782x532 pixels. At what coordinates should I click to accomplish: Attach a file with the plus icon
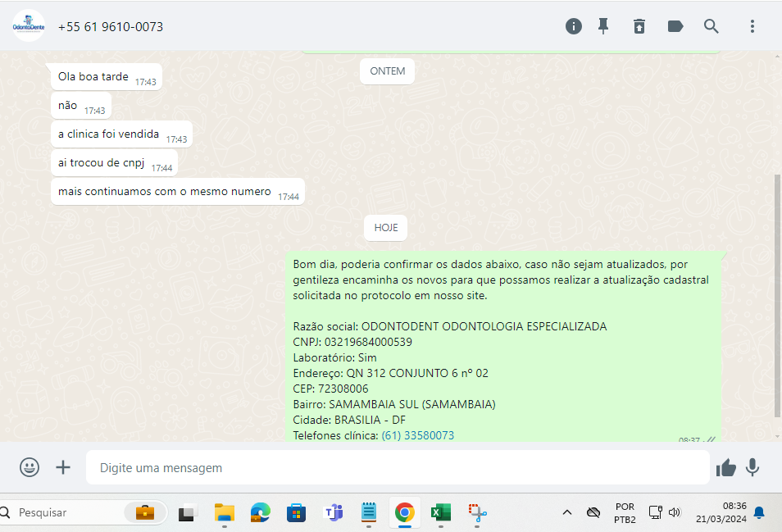click(x=63, y=467)
